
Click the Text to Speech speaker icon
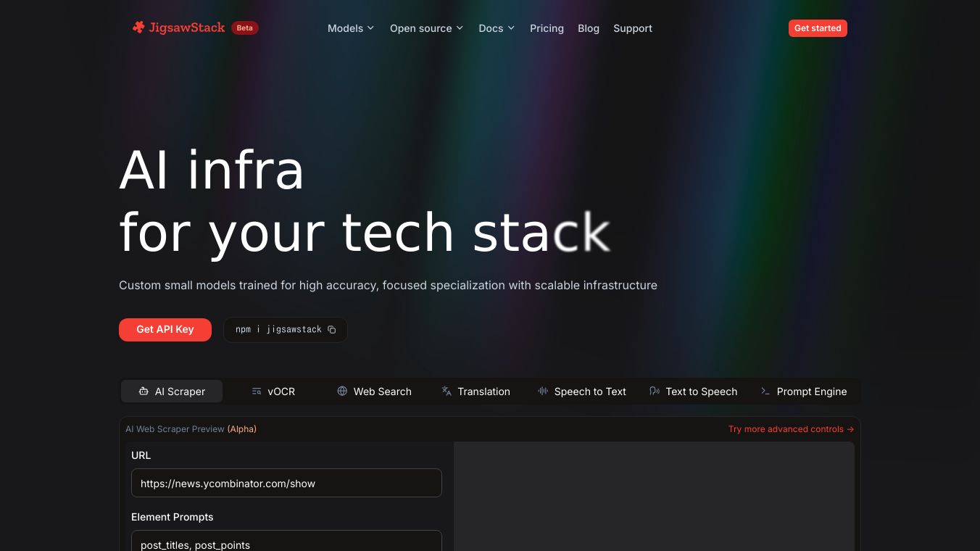point(655,391)
